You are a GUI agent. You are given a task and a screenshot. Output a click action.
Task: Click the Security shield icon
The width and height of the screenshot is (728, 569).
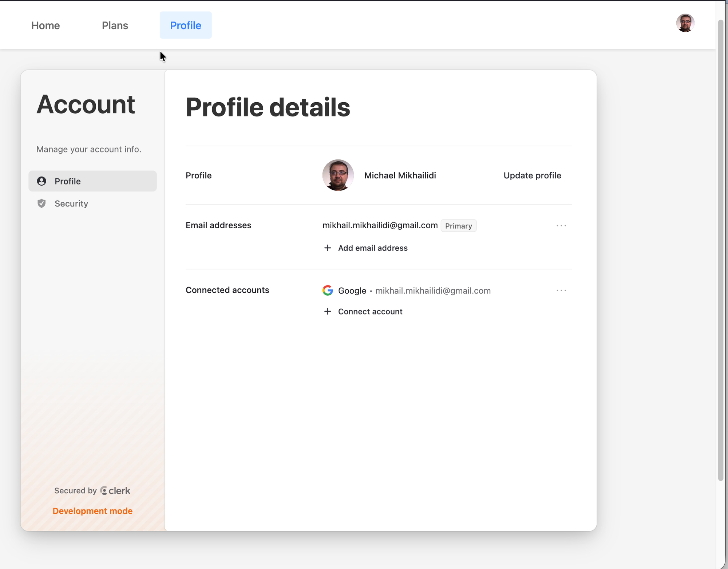(41, 204)
